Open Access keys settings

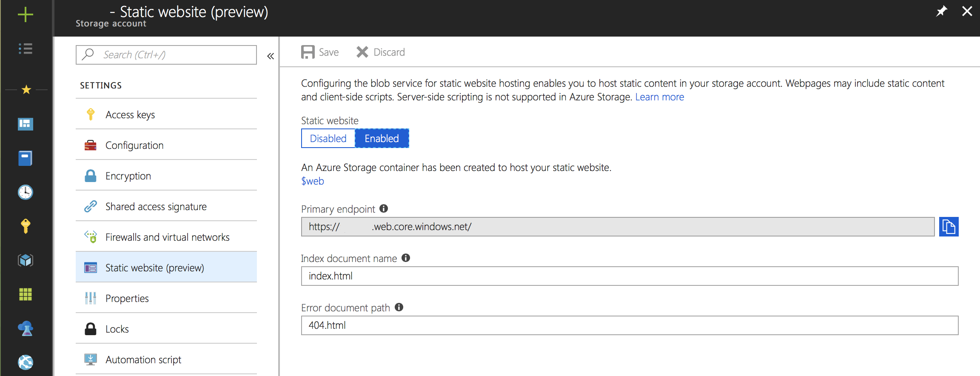[166, 114]
